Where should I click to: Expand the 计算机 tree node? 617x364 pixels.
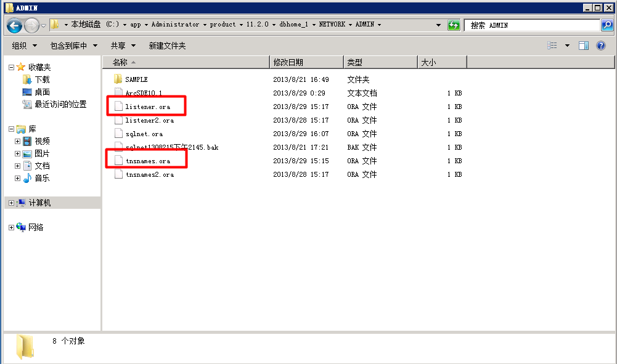point(10,202)
